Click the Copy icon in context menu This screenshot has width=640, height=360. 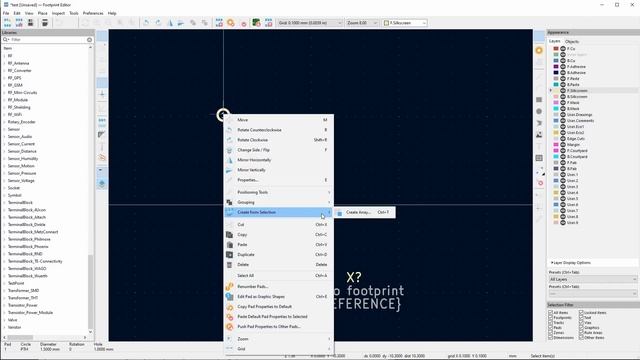pyautogui.click(x=229, y=235)
